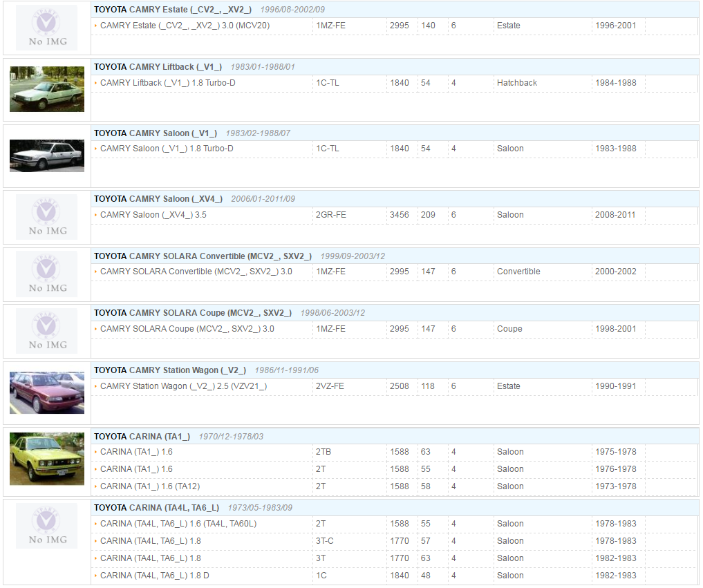Select the Coupe body type cell
Image resolution: width=703 pixels, height=588 pixels.
click(509, 328)
